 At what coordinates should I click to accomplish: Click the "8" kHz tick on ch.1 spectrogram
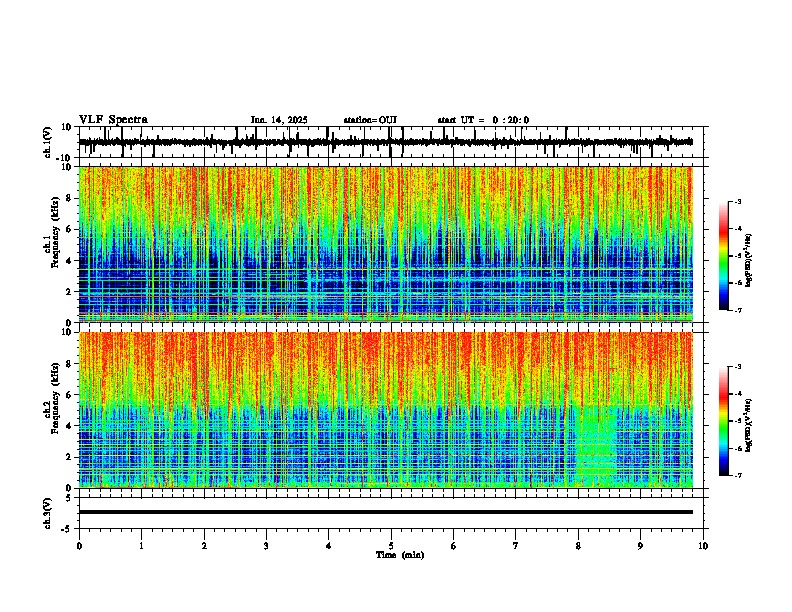pos(70,198)
